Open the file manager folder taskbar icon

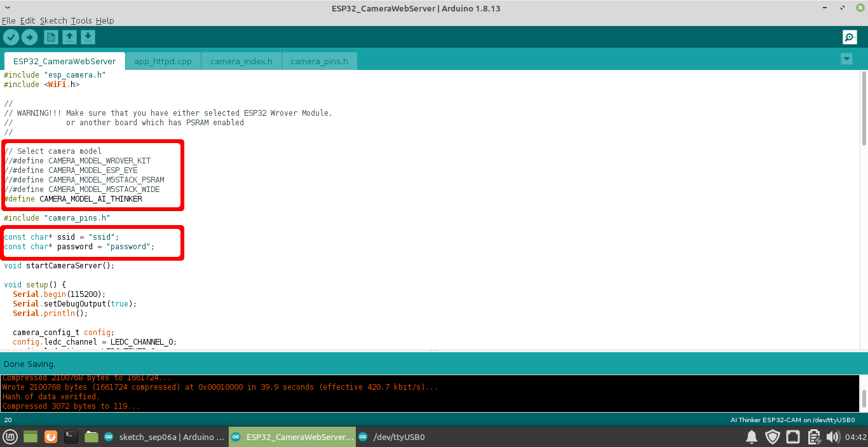pyautogui.click(x=92, y=437)
